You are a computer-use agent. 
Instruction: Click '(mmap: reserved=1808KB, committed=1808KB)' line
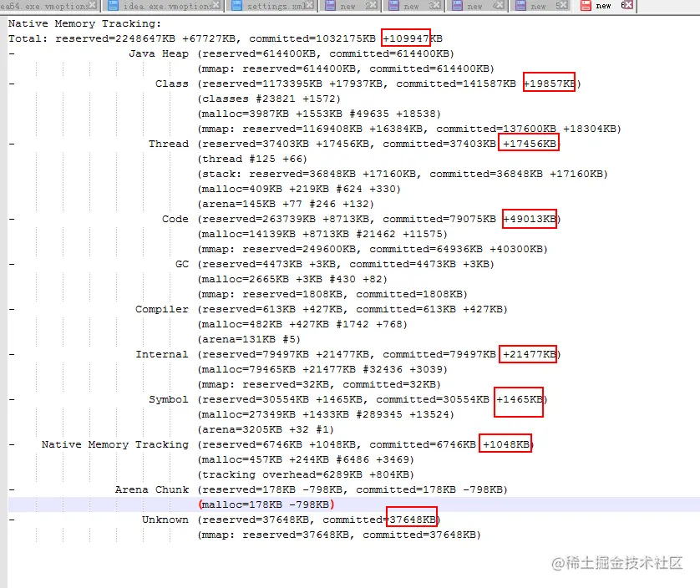332,294
